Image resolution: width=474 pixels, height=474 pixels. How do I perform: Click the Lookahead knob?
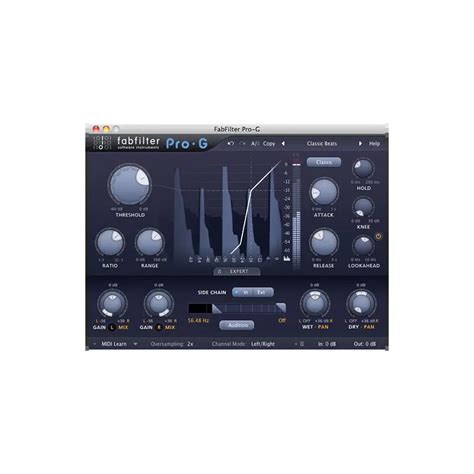[363, 246]
